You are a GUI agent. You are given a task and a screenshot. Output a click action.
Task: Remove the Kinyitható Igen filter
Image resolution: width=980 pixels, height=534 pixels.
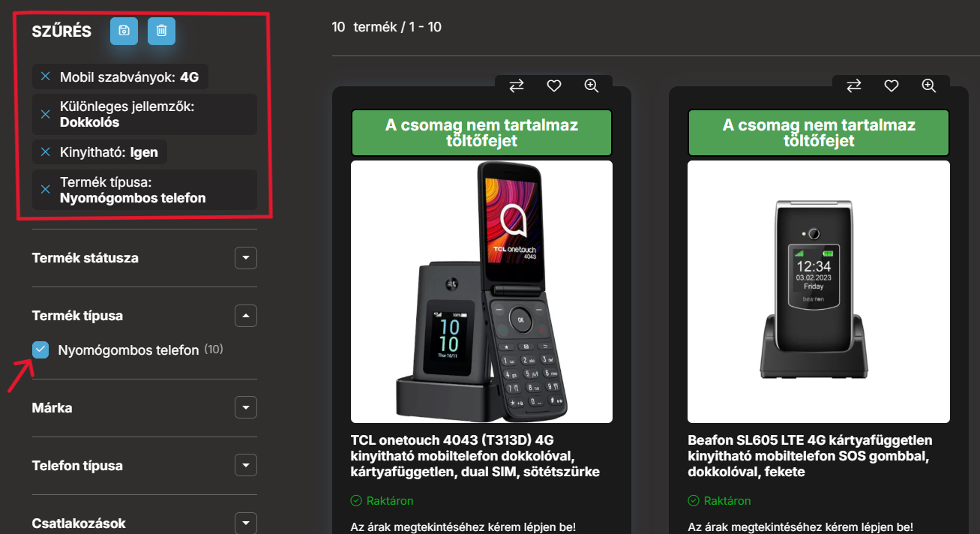pos(46,152)
